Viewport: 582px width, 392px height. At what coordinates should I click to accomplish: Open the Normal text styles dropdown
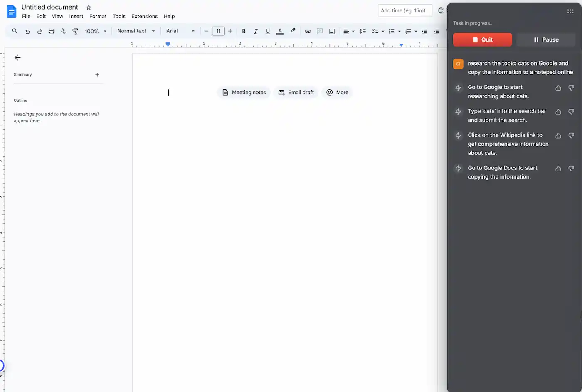point(135,31)
